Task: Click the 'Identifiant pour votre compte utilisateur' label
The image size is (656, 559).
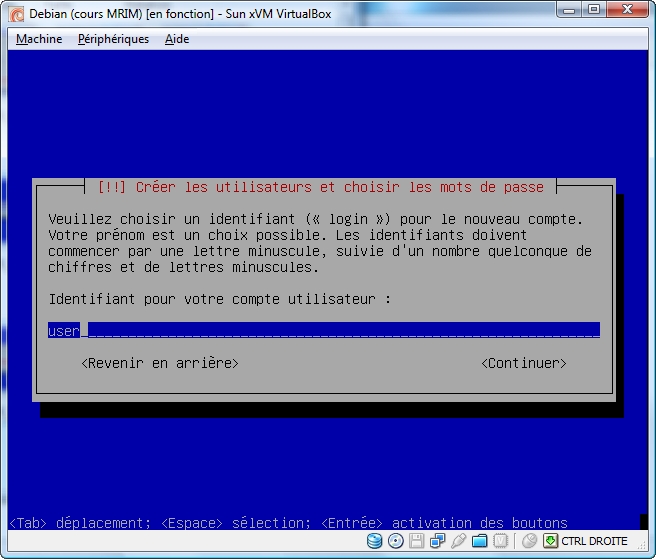Action: [220, 299]
